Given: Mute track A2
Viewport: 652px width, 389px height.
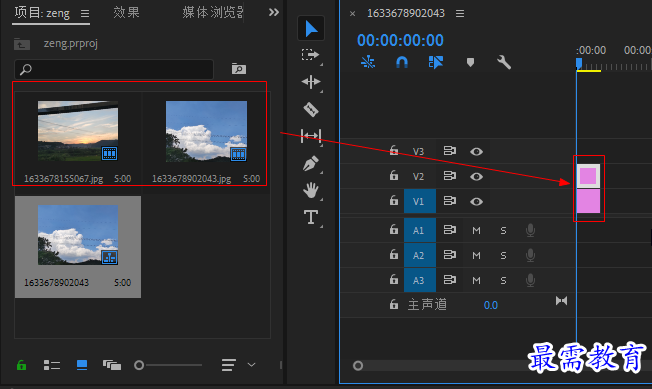Looking at the screenshot, I should [477, 255].
